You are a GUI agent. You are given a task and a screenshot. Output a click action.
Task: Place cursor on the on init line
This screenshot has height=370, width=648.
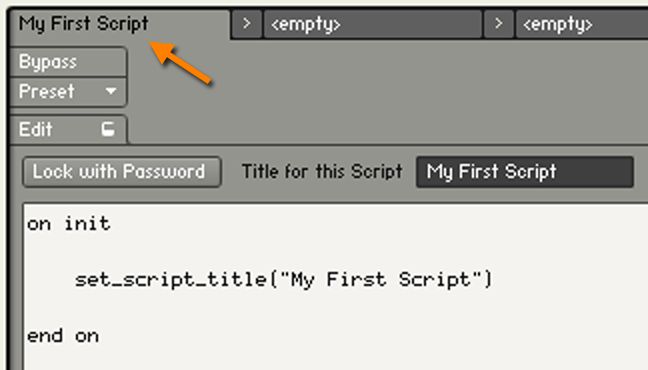coord(69,224)
